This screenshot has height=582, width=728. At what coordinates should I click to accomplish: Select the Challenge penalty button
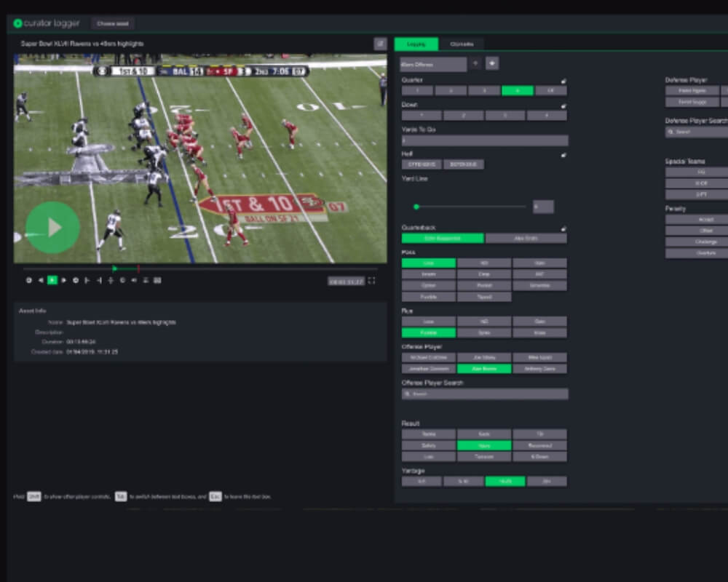697,242
